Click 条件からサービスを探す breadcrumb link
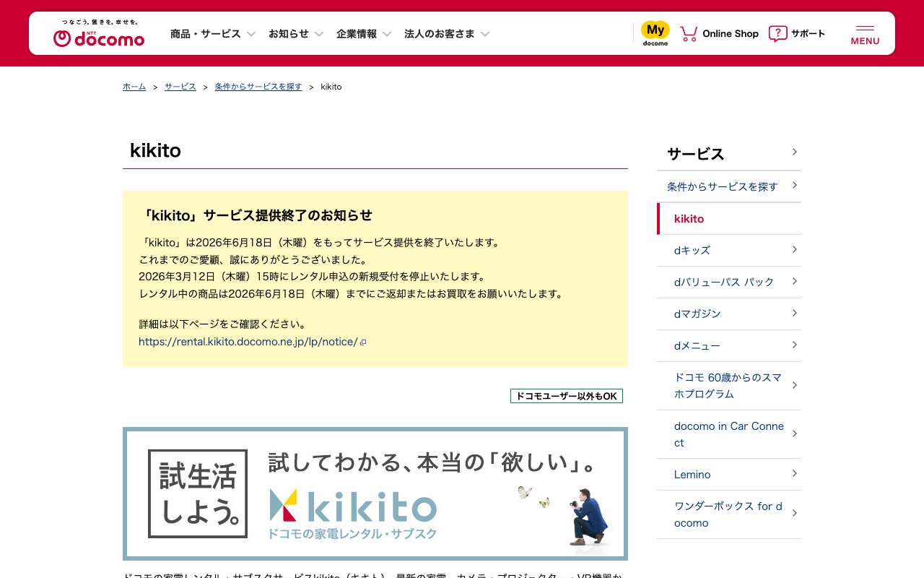Screen dimensions: 924x578 pos(258,87)
